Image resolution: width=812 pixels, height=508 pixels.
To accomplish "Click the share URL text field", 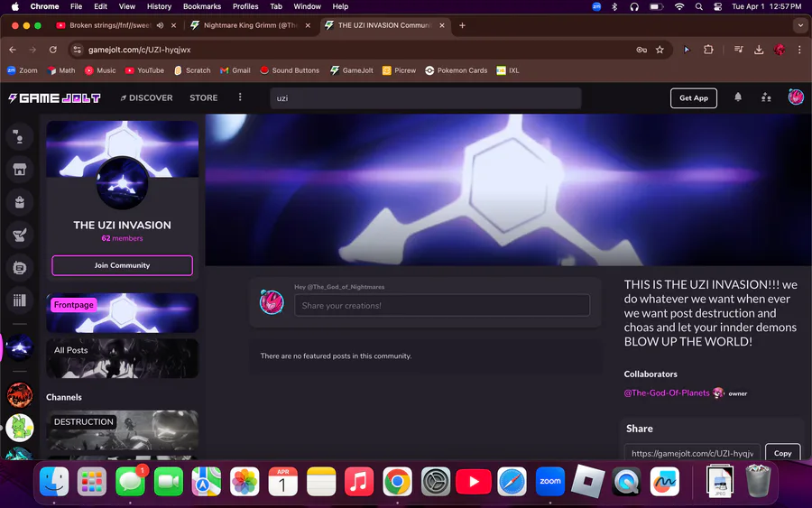I will coord(692,453).
